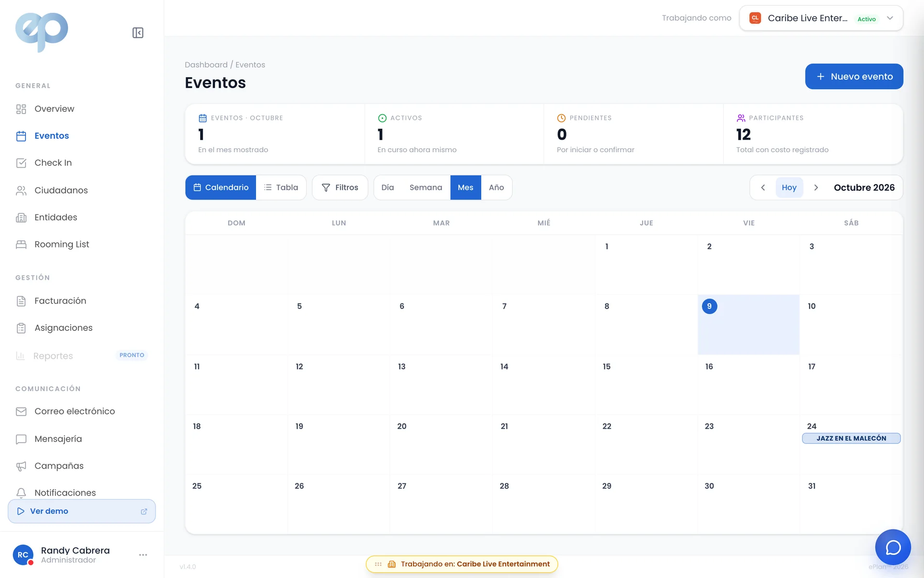Screen dimensions: 924x578
Task: Open Correo electrónico envelope icon
Action: (21, 412)
